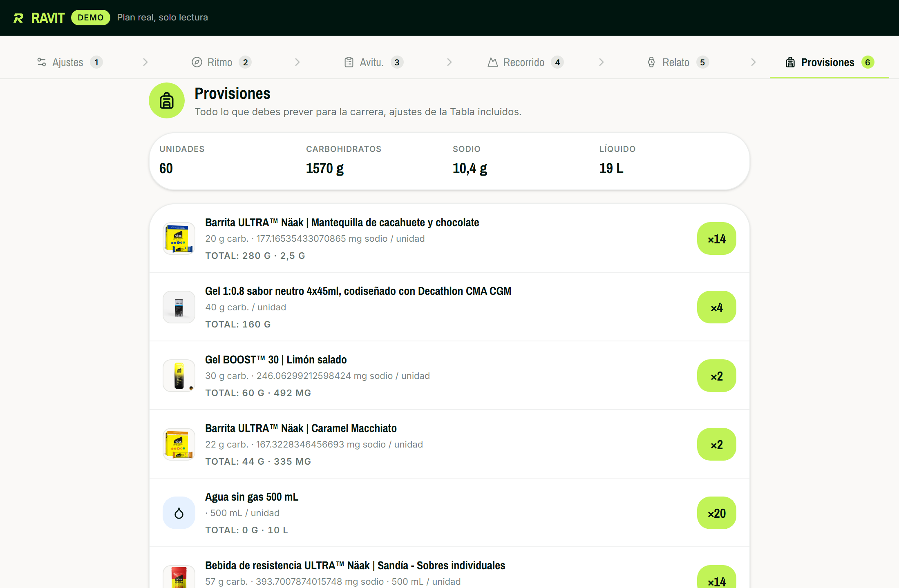Click the Avitu. clipboard icon

tap(349, 62)
